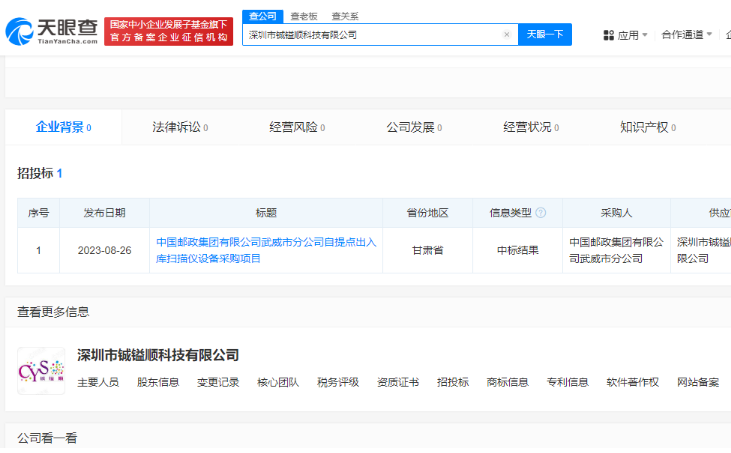Go to 软件著作权 section link

(x=633, y=383)
